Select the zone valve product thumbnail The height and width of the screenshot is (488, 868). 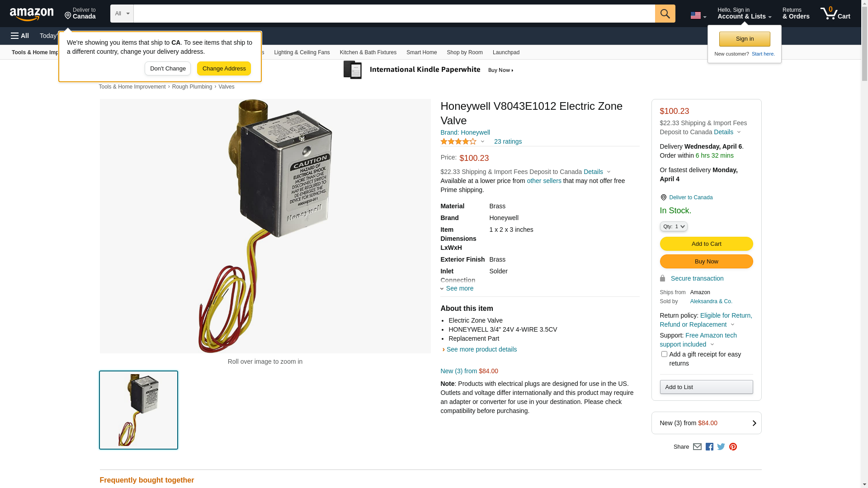[138, 410]
